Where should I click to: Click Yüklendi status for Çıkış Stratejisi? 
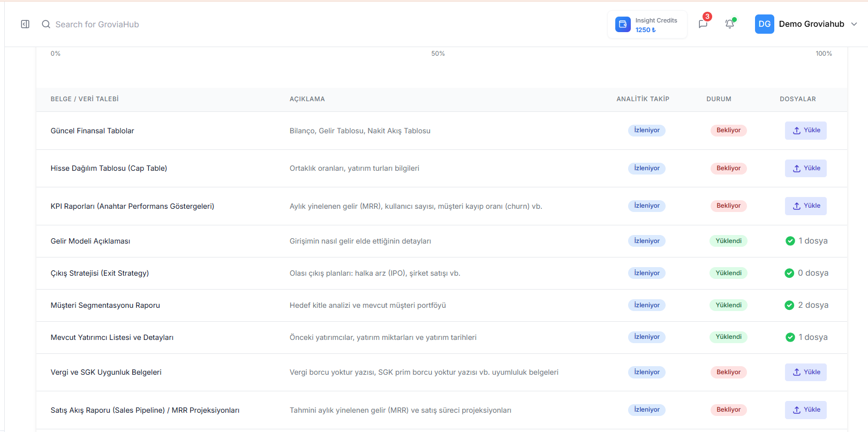click(728, 273)
